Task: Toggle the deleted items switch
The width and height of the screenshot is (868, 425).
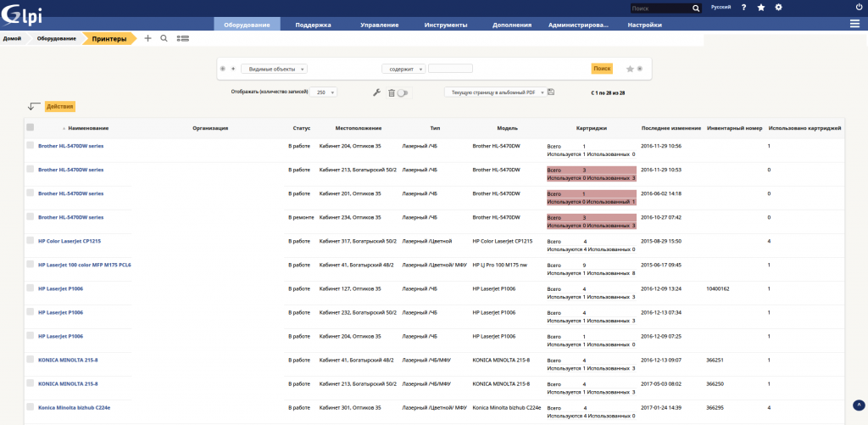Action: pyautogui.click(x=403, y=93)
